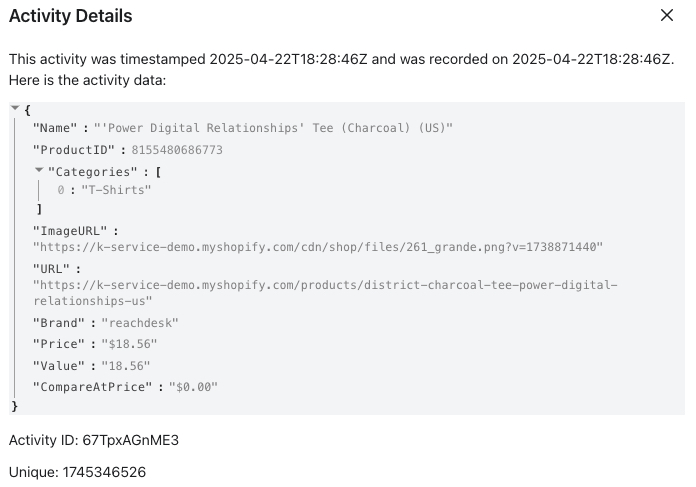The width and height of the screenshot is (696, 487).
Task: Select the product ID number 8155480686773
Action: coord(177,150)
